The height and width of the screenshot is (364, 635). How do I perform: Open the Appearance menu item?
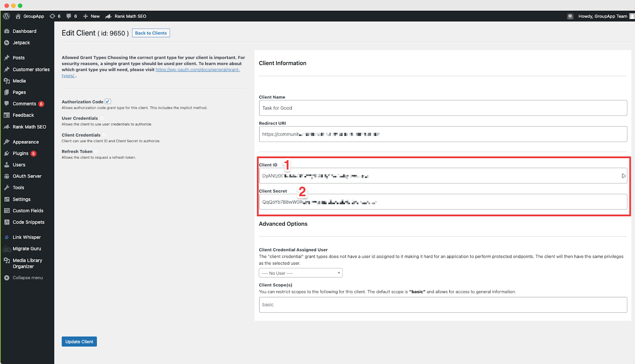coord(26,142)
